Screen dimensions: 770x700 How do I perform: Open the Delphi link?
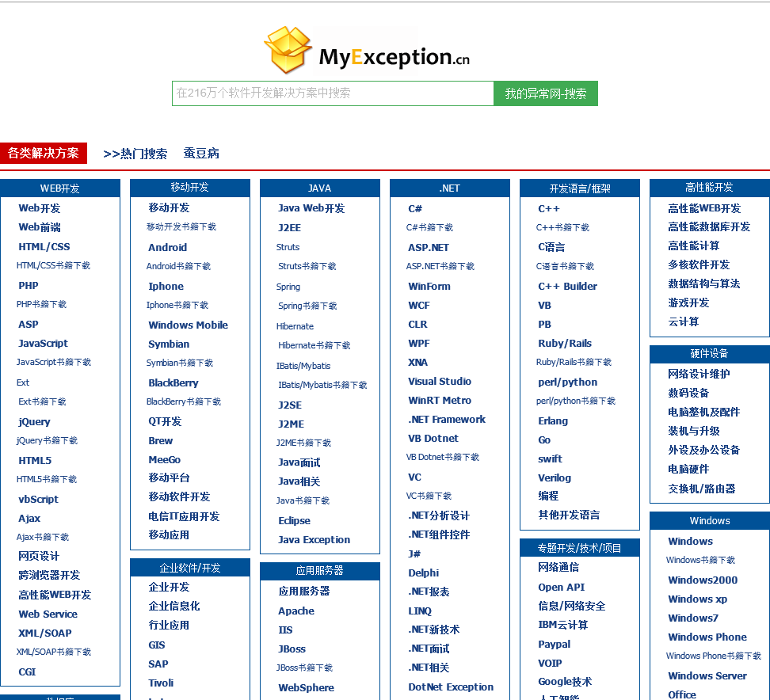(x=424, y=573)
